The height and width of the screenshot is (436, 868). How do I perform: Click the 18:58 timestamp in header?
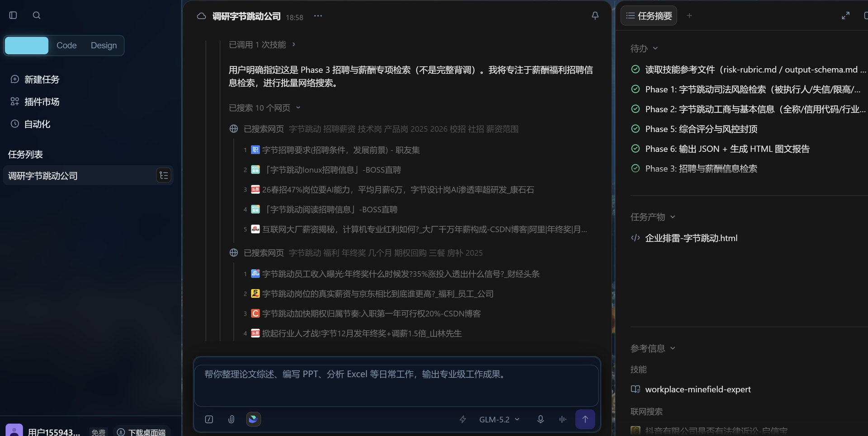tap(294, 17)
